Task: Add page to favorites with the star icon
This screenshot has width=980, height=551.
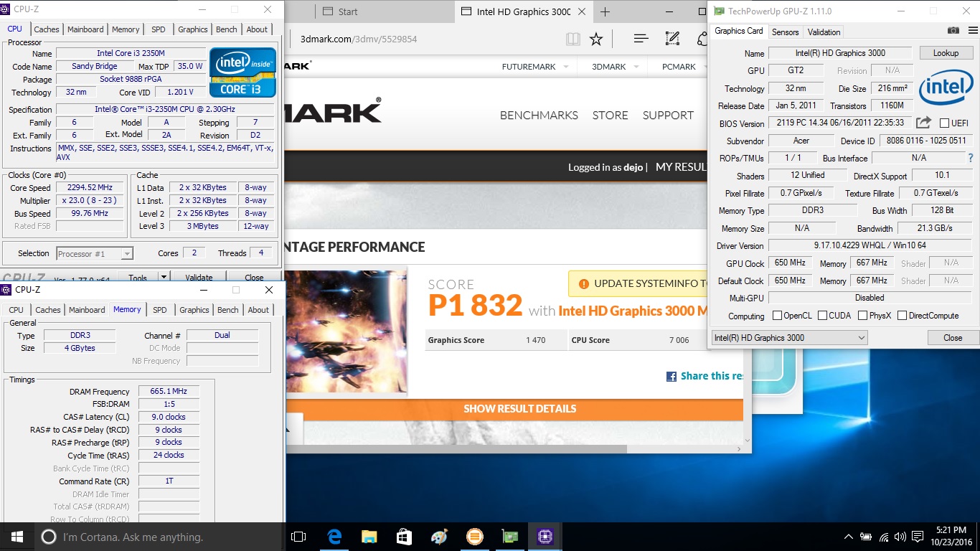Action: [596, 39]
